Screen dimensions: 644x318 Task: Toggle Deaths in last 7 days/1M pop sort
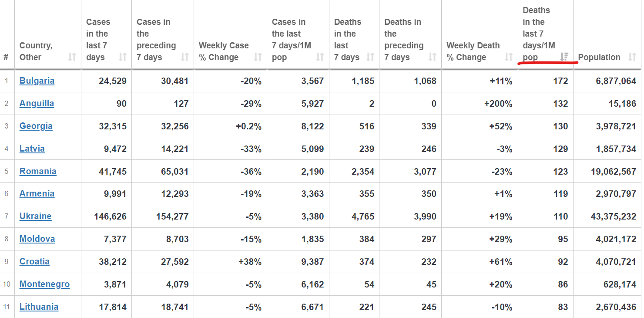564,57
